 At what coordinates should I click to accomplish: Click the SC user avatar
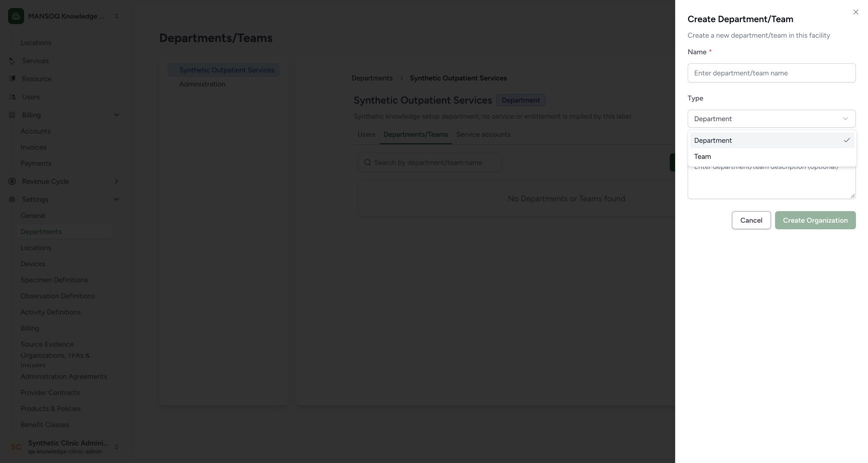point(16,447)
